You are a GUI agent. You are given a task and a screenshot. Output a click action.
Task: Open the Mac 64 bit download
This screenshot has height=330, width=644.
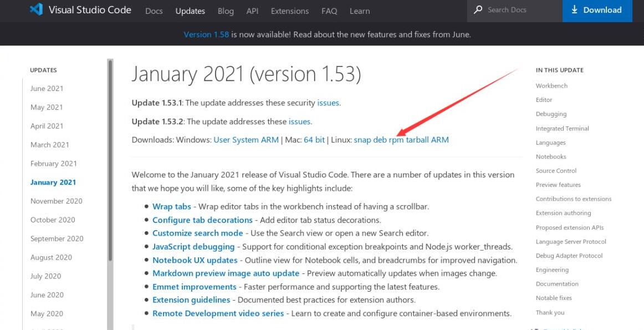pyautogui.click(x=314, y=140)
